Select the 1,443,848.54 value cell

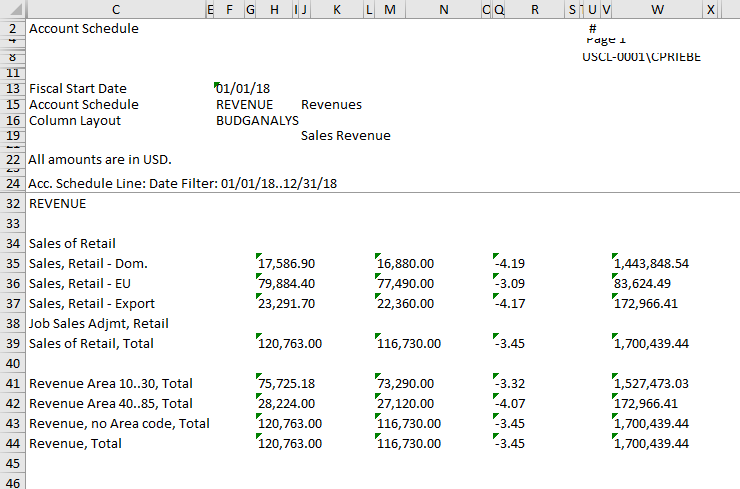click(652, 264)
